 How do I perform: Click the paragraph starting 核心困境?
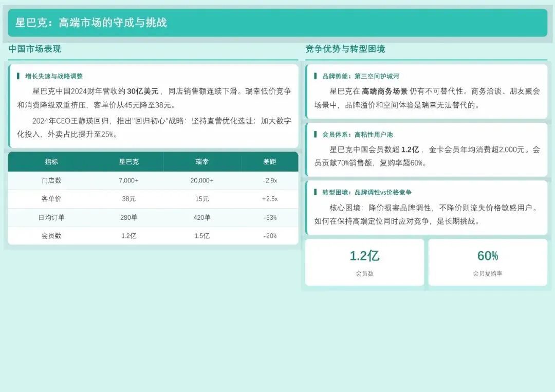click(427, 214)
